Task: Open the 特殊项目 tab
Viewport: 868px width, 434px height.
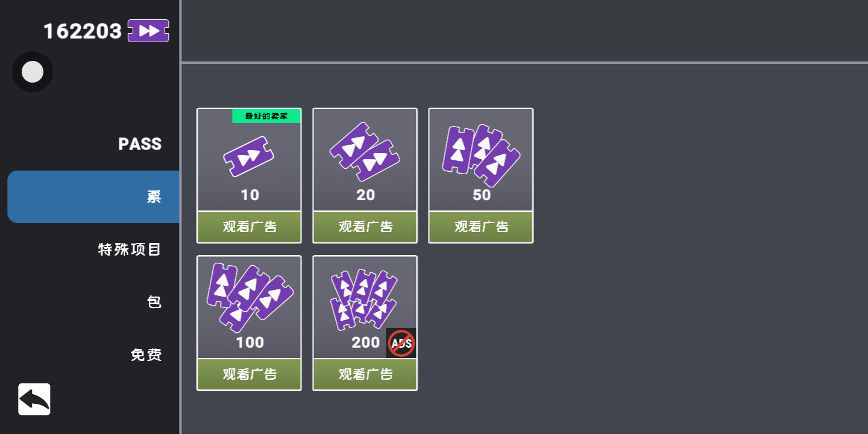Action: click(x=130, y=249)
